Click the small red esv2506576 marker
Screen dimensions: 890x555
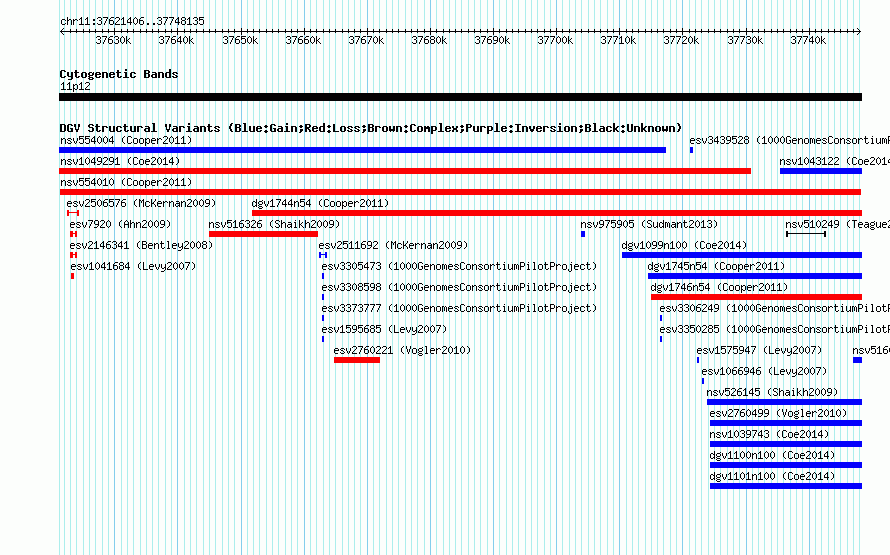[x=73, y=213]
